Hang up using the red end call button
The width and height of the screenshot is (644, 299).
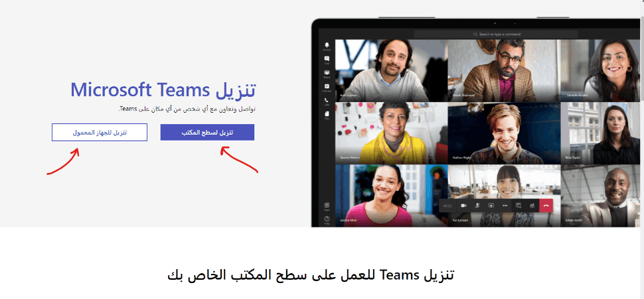pyautogui.click(x=546, y=206)
